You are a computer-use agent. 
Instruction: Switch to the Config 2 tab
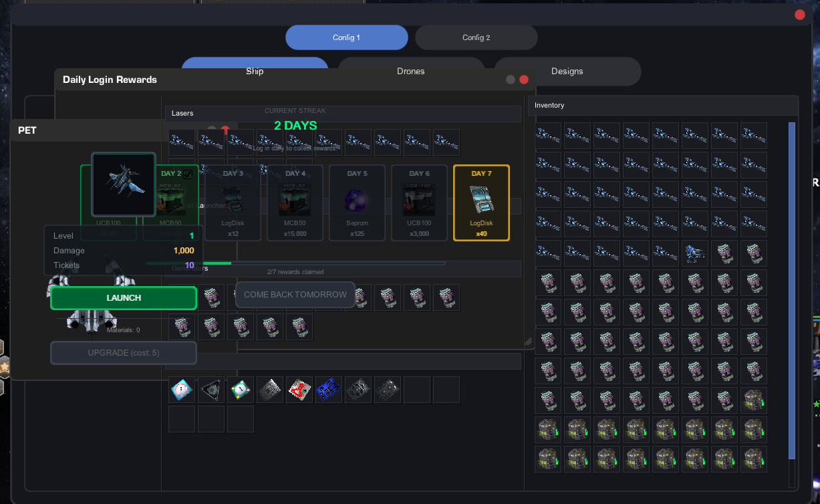[x=476, y=37]
